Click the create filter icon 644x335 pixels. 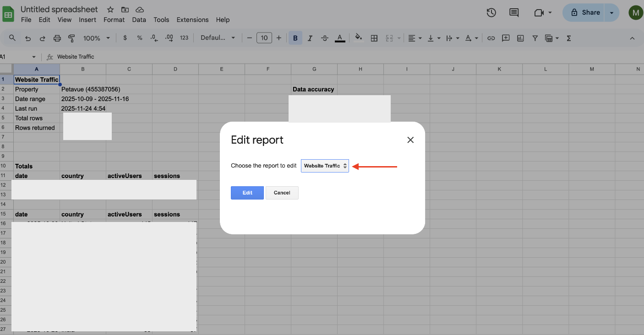click(535, 38)
